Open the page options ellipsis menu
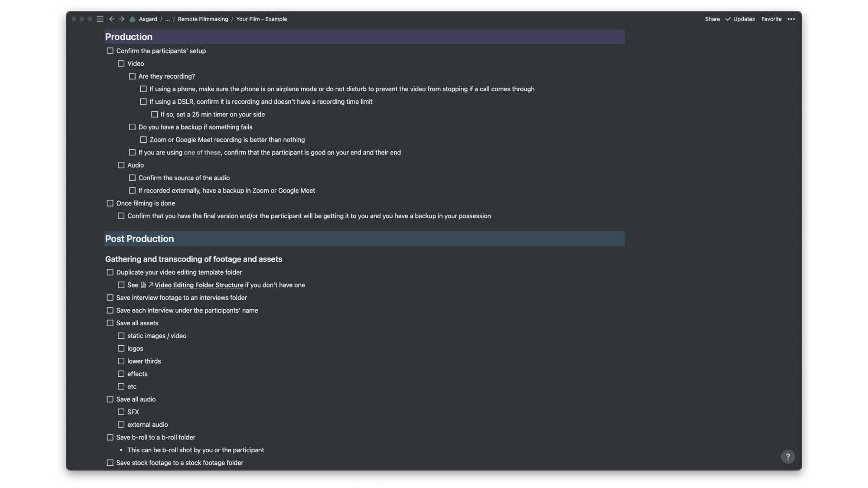This screenshot has height=488, width=868. [x=791, y=19]
